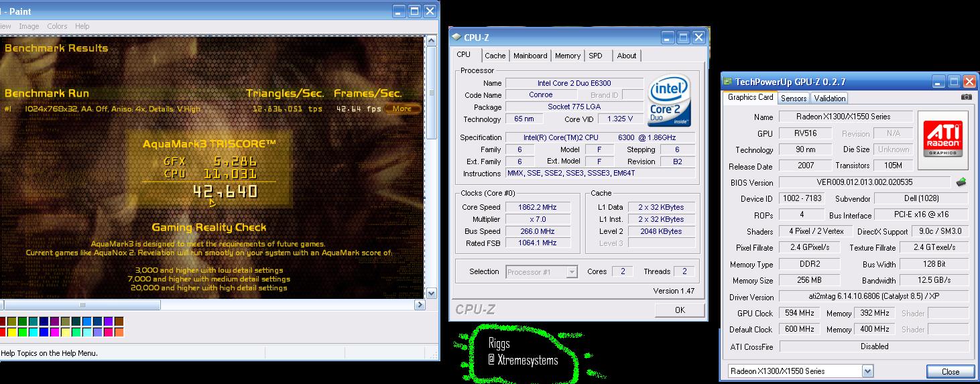The image size is (980, 384).
Task: Pick the violet color swatch in Paint
Action: (x=109, y=322)
